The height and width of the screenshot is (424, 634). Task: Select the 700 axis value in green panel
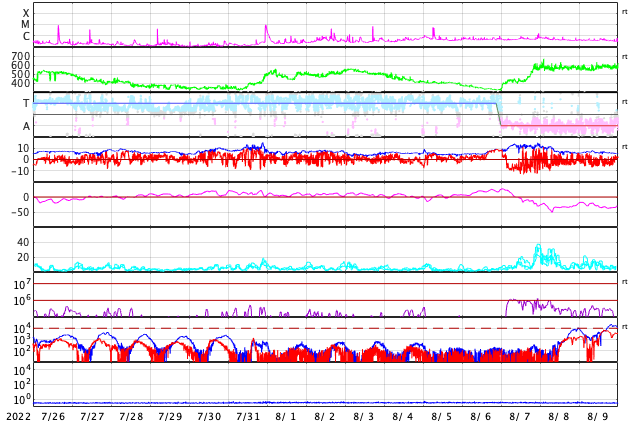pyautogui.click(x=21, y=56)
